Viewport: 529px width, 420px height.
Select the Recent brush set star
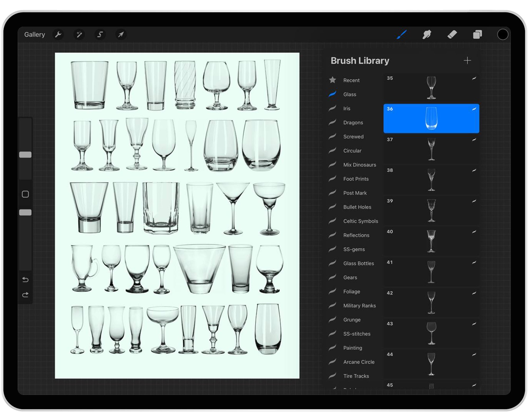pyautogui.click(x=332, y=80)
